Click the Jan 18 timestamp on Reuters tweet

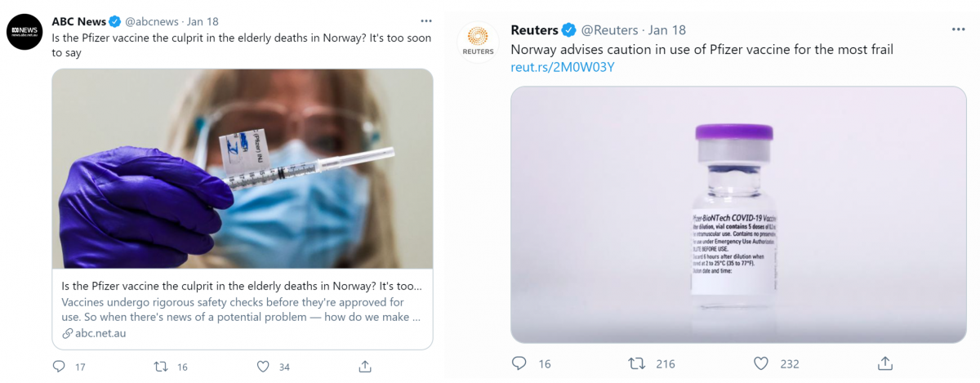tap(667, 30)
